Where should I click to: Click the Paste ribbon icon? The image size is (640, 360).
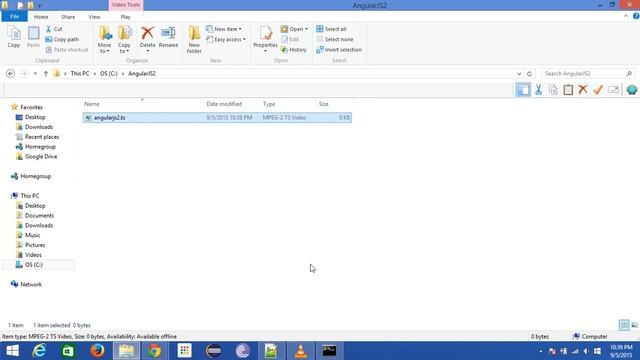tap(33, 37)
